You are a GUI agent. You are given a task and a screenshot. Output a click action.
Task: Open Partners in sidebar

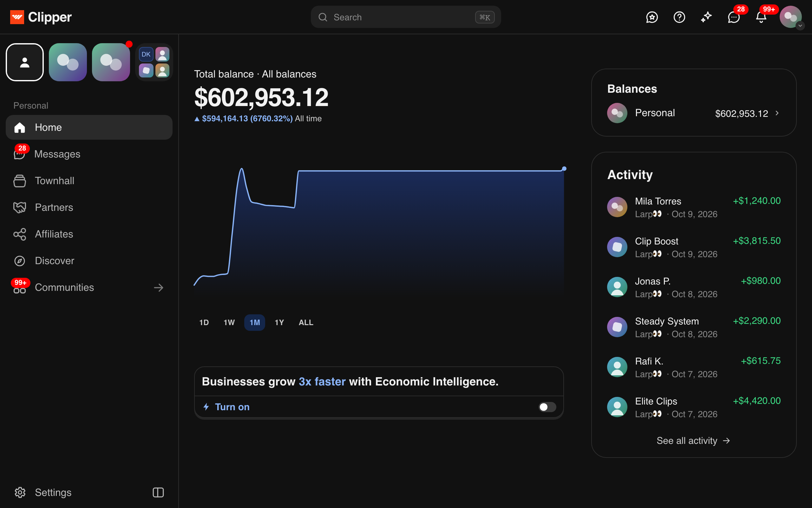click(x=89, y=207)
